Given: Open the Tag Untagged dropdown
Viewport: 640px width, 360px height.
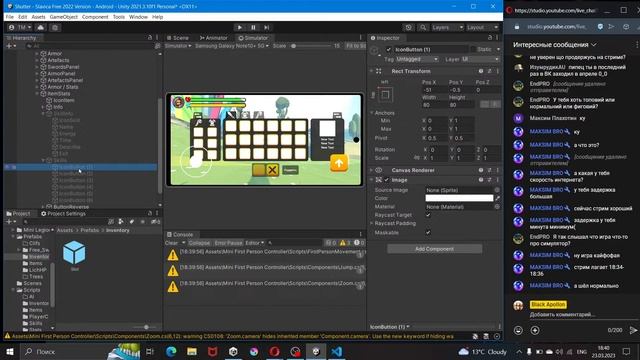Looking at the screenshot, I should pos(417,60).
